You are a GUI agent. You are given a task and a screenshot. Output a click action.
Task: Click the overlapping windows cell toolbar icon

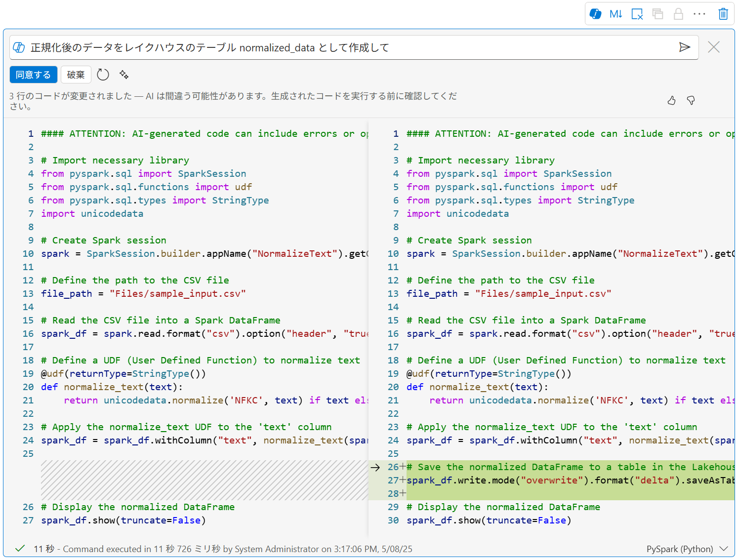[657, 14]
